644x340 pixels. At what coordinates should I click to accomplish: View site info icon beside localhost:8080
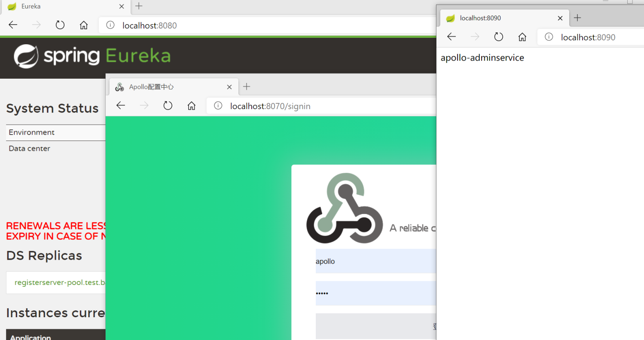click(110, 25)
